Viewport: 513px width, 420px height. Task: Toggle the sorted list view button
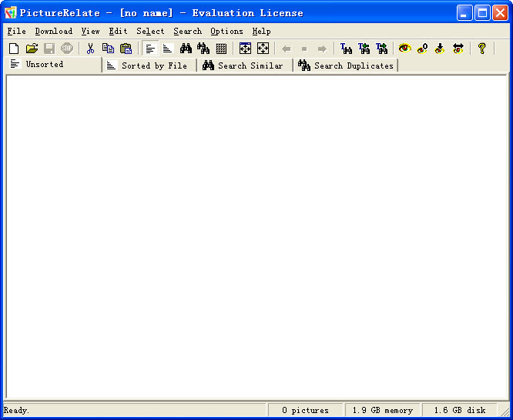[x=167, y=49]
